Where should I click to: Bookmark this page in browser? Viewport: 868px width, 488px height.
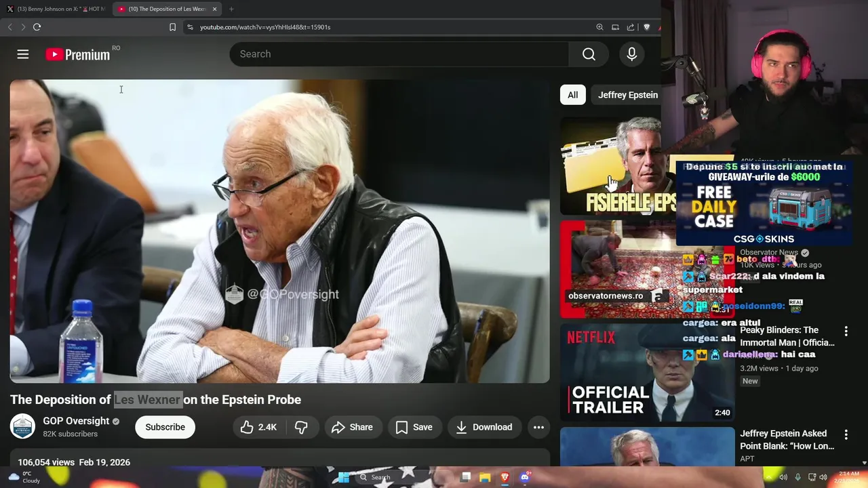172,27
